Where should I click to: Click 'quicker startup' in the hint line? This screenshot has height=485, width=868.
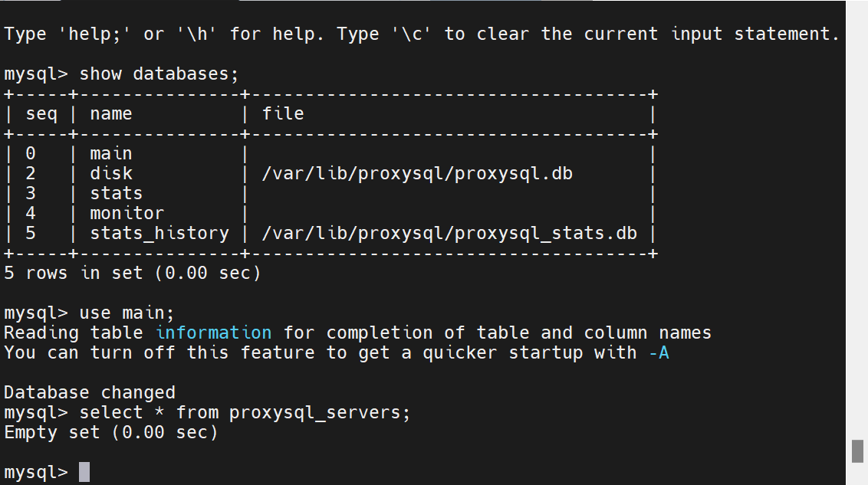click(x=503, y=352)
